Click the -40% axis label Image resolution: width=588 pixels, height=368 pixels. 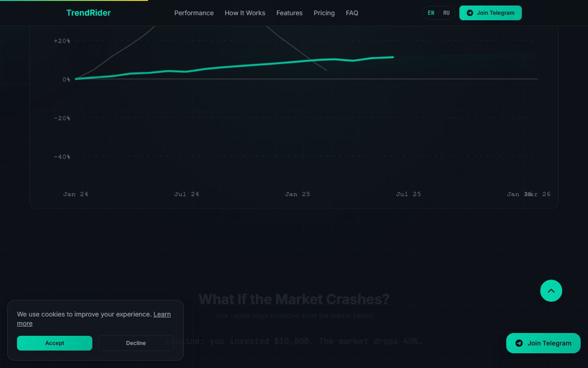[x=62, y=157]
